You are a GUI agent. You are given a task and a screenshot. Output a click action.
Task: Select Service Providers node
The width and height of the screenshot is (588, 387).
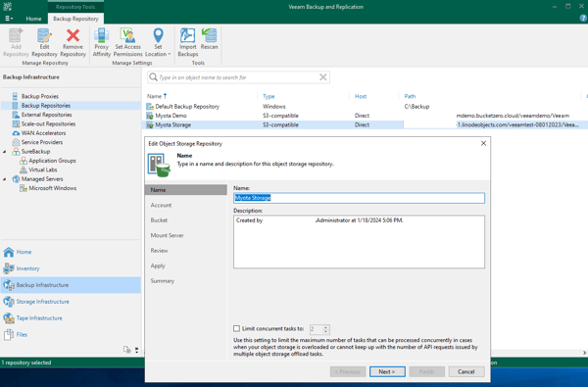(x=42, y=142)
